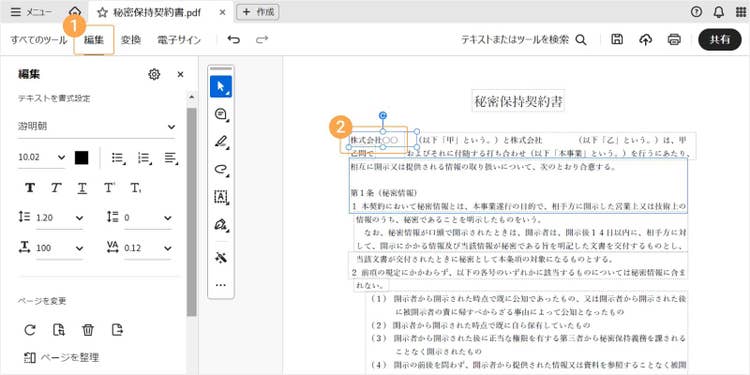Image resolution: width=750 pixels, height=375 pixels.
Task: Toggle superscript formatting
Action: [110, 188]
